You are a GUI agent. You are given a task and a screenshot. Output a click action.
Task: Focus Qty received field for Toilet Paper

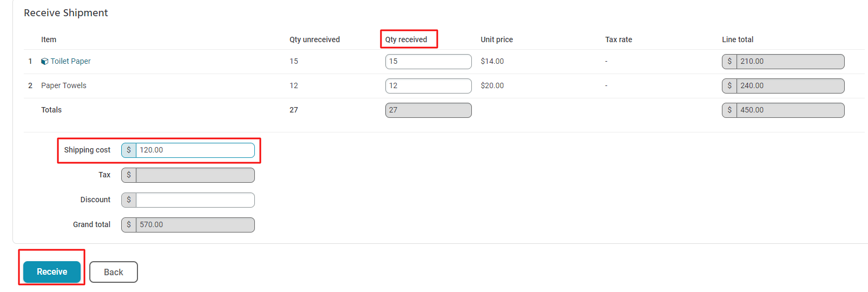click(428, 62)
